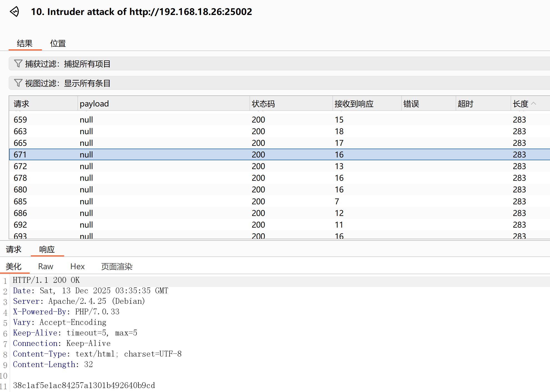
Task: Click the Burp Intruder attack icon
Action: [x=14, y=12]
